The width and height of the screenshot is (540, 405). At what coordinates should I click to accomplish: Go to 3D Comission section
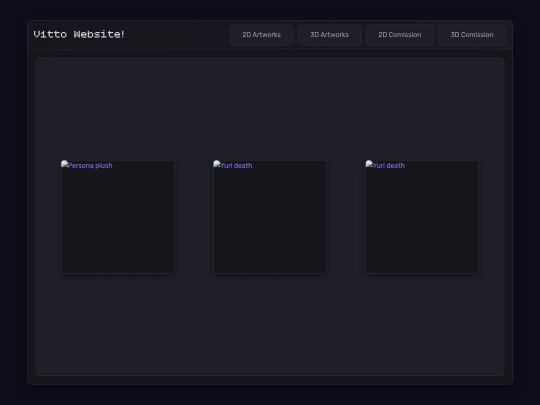pyautogui.click(x=472, y=35)
